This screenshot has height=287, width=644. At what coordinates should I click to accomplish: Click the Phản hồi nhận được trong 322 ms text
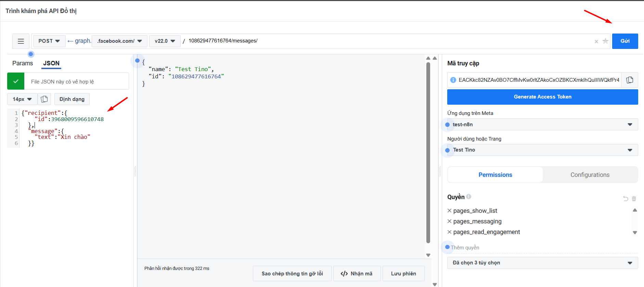point(177,269)
